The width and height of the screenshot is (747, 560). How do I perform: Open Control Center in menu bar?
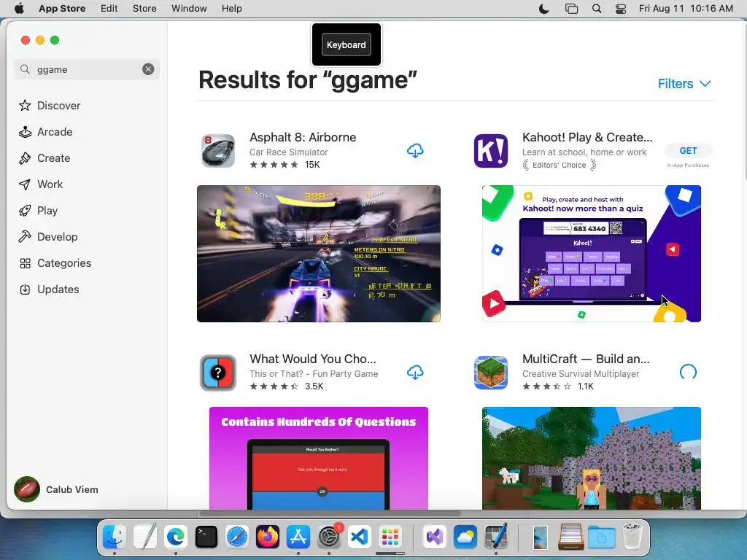[621, 9]
